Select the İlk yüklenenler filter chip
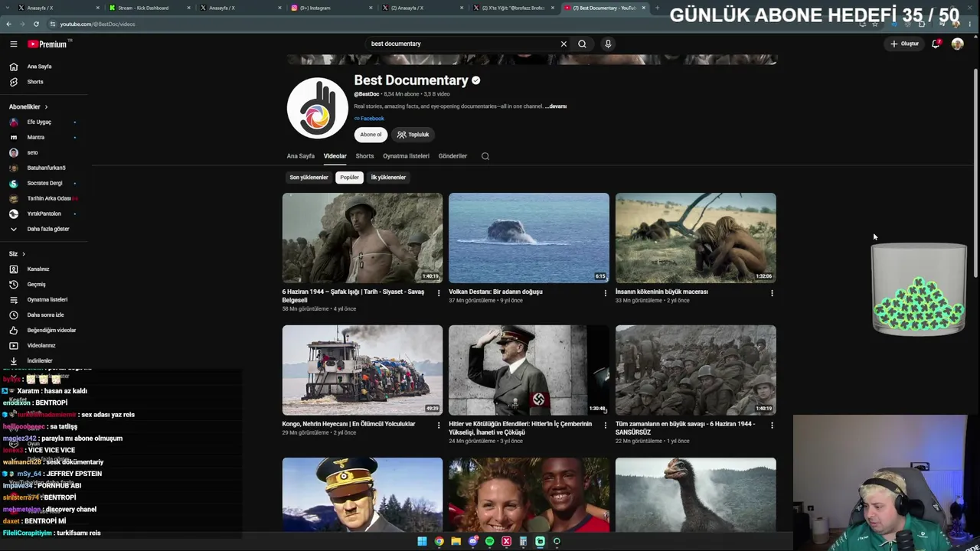The image size is (980, 551). pyautogui.click(x=388, y=178)
